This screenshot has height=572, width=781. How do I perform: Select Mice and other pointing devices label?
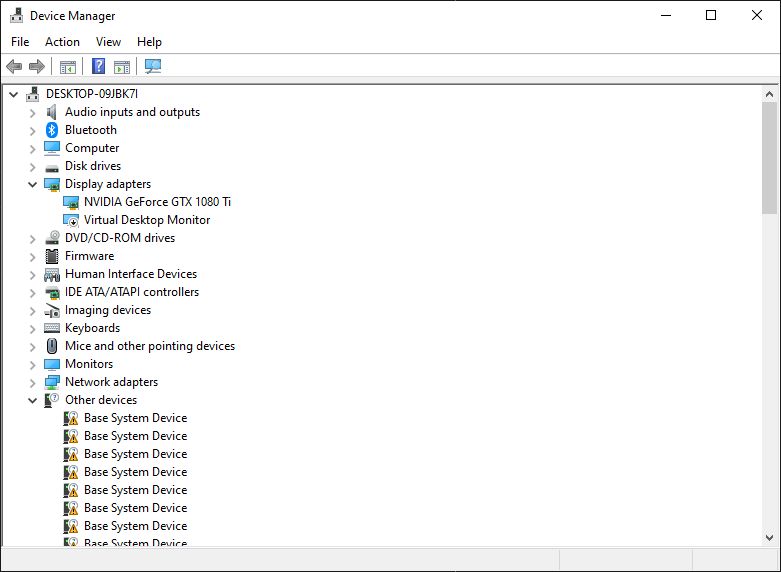click(150, 346)
